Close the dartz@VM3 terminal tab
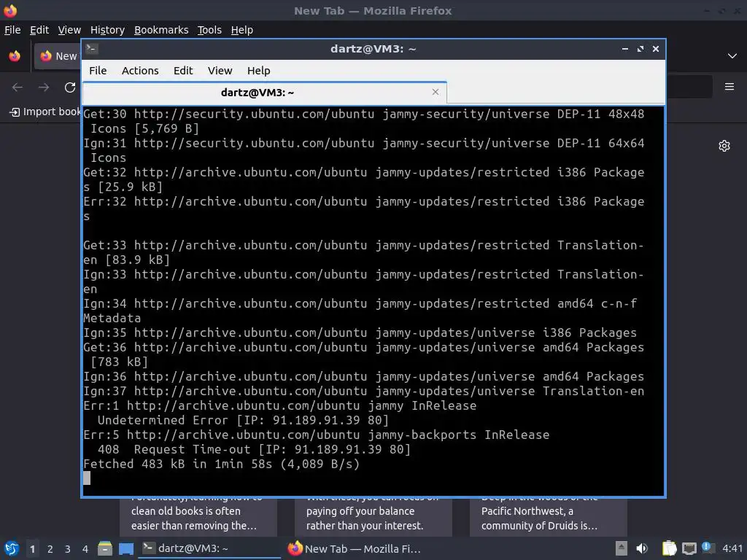 click(436, 92)
